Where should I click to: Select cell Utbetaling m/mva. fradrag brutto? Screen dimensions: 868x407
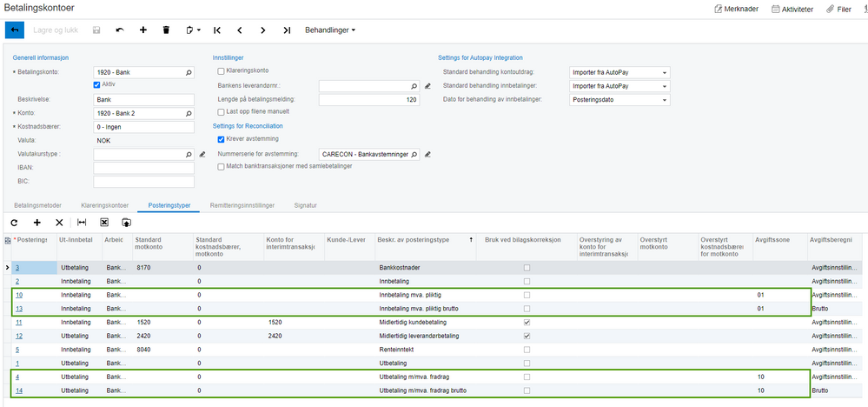(x=426, y=391)
